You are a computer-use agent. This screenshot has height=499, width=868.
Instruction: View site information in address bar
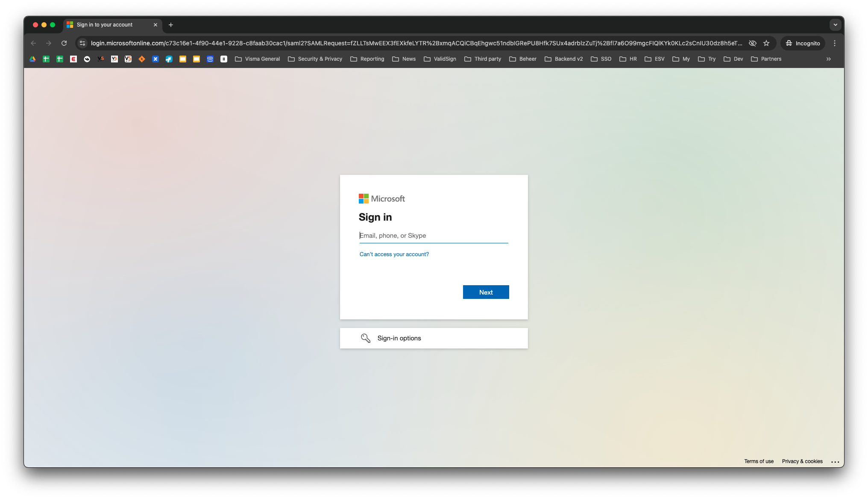coord(82,43)
